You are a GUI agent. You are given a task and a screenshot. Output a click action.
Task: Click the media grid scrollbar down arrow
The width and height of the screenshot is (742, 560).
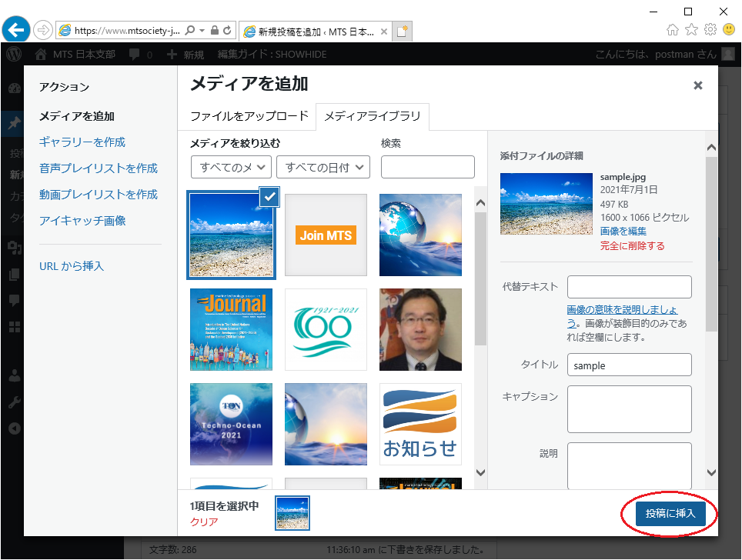(480, 472)
